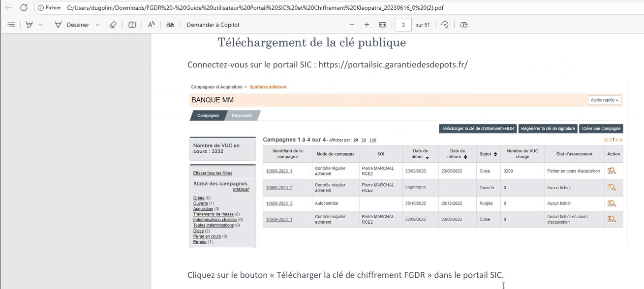Screen dimensions: 644x289
Task: Expand the Dessiner options dropdown arrow
Action: (x=97, y=25)
